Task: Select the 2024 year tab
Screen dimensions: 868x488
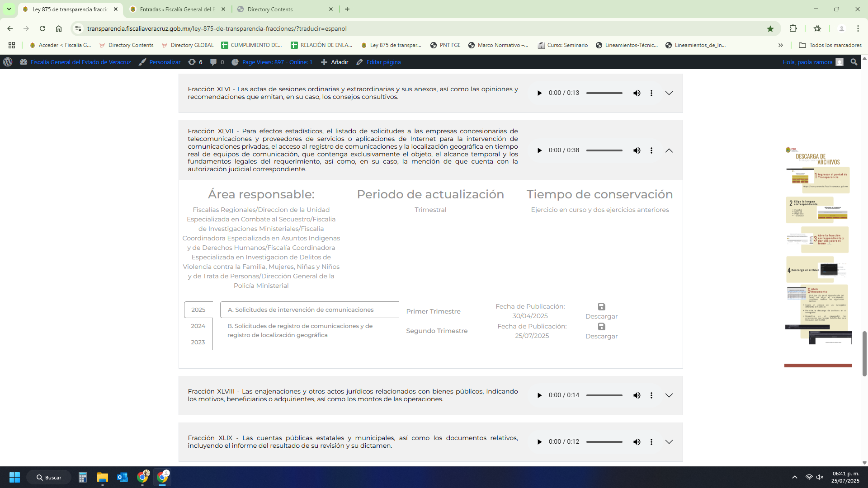Action: pyautogui.click(x=198, y=326)
